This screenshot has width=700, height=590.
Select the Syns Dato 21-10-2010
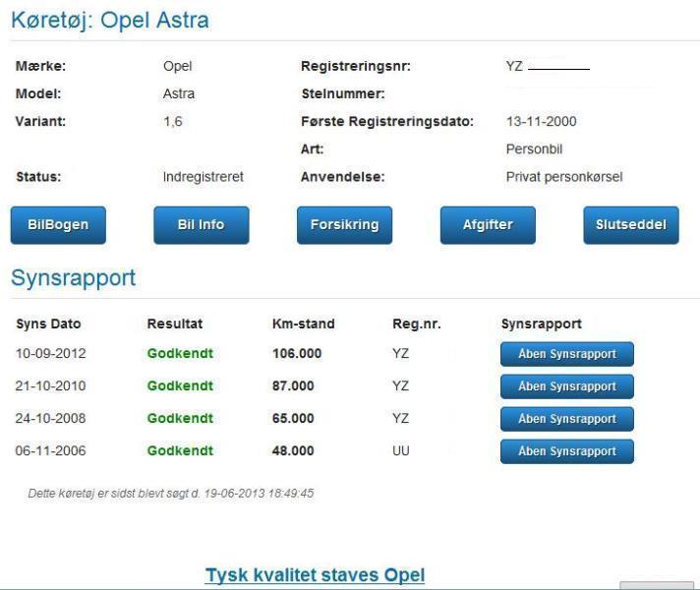pos(50,385)
